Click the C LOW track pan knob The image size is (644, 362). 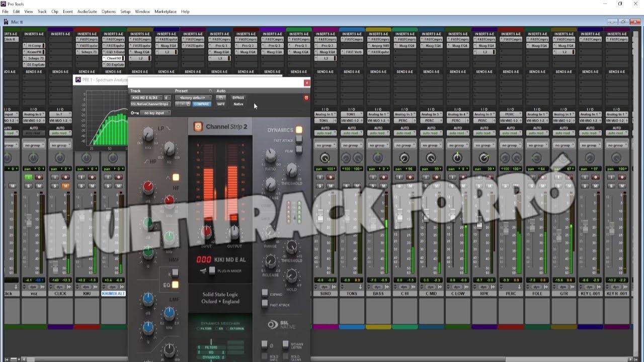[x=457, y=158]
